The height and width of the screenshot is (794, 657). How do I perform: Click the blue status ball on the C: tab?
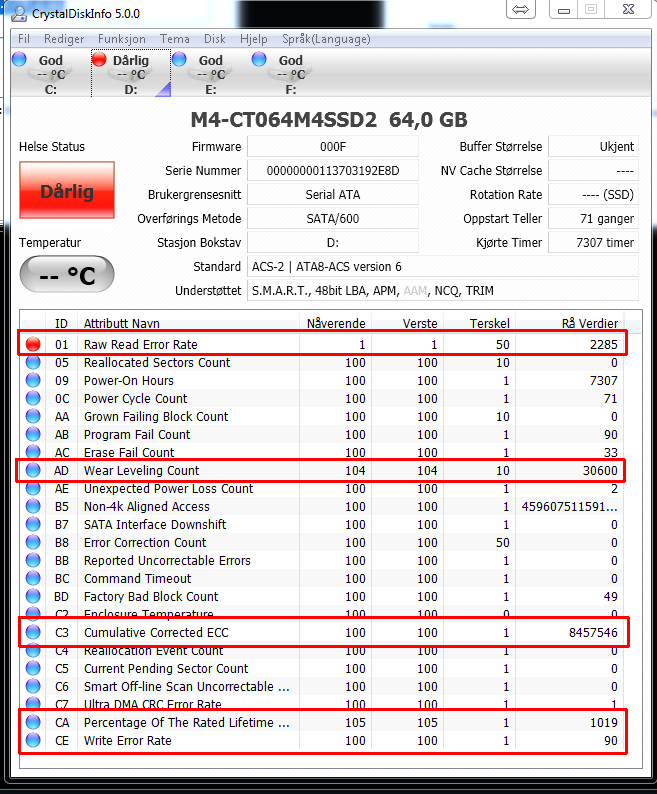click(x=20, y=60)
